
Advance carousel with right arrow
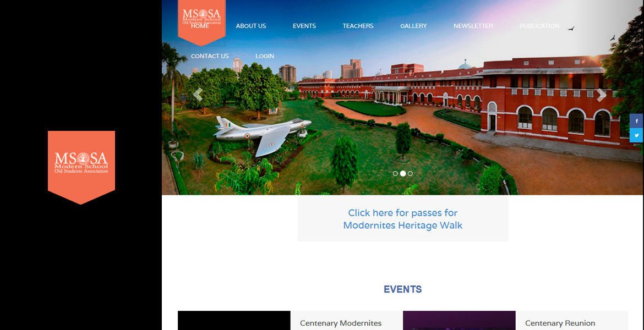pyautogui.click(x=601, y=95)
